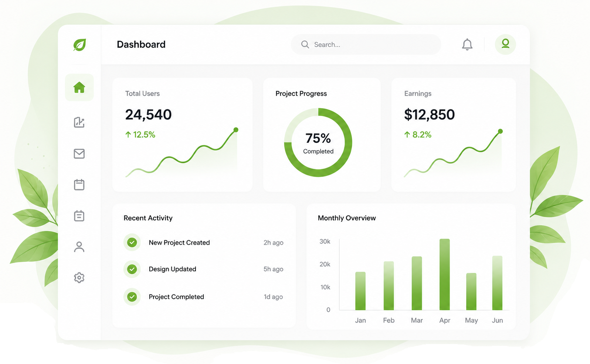The image size is (590, 364).
Task: Toggle the check for Project Completed
Action: pyautogui.click(x=132, y=297)
